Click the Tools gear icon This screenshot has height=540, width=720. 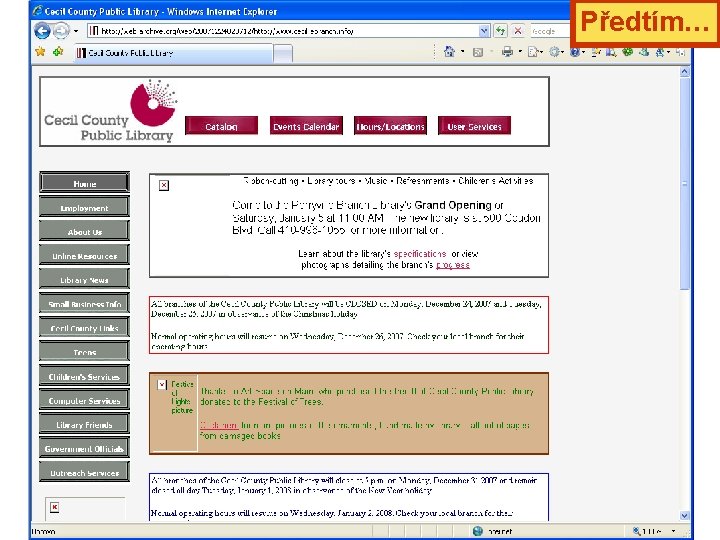pos(555,52)
